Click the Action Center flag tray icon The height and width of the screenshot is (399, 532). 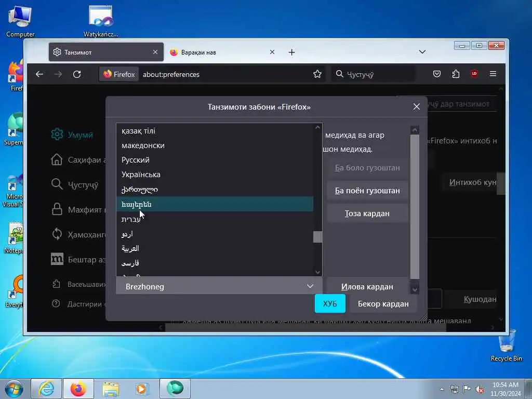[x=467, y=390]
